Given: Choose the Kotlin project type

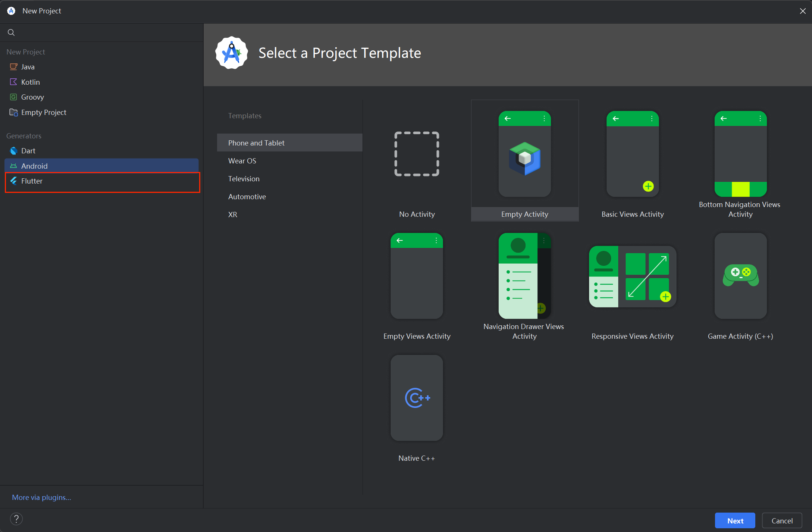Looking at the screenshot, I should [x=30, y=82].
